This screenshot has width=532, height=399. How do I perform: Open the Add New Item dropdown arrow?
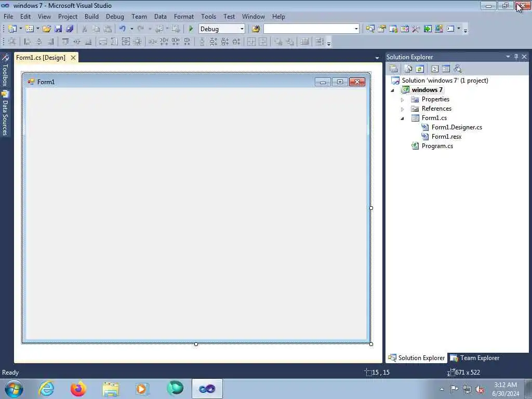tap(37, 29)
